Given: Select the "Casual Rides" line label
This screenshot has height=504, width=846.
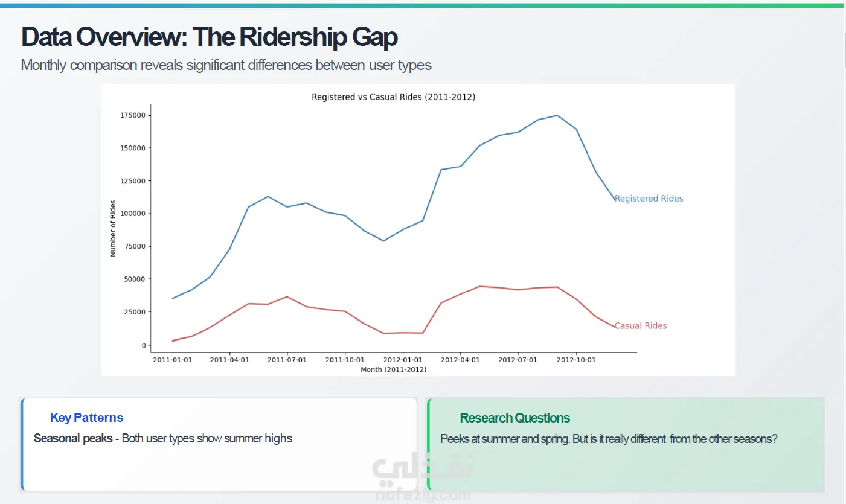Looking at the screenshot, I should [x=641, y=326].
